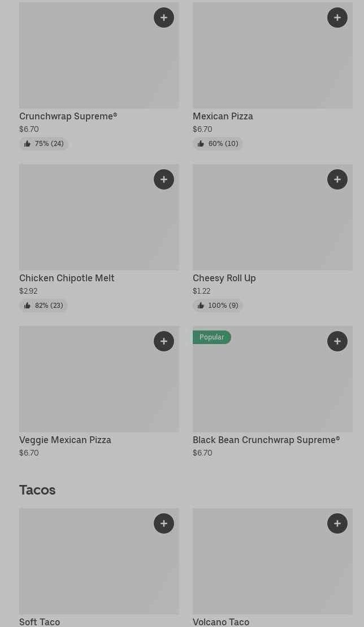This screenshot has width=364, height=627.
Task: Add Mexican Pizza to cart
Action: tap(337, 18)
